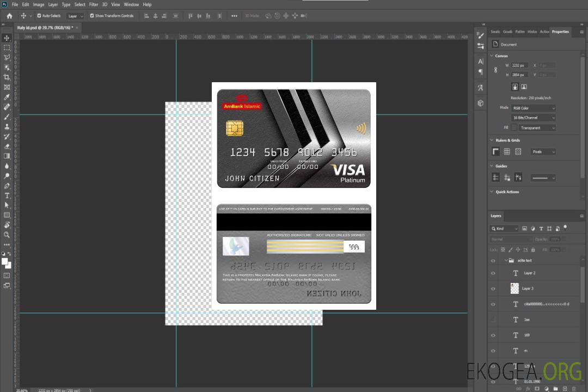Select the Eraser tool

(x=7, y=146)
